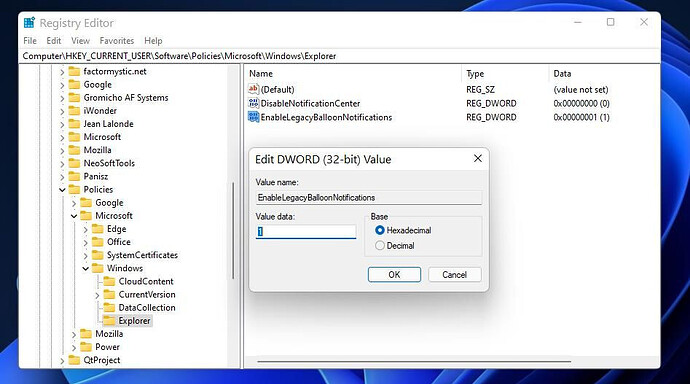The width and height of the screenshot is (690, 384).
Task: Select the DisableNotificationCenter DWORD value icon
Action: (253, 103)
